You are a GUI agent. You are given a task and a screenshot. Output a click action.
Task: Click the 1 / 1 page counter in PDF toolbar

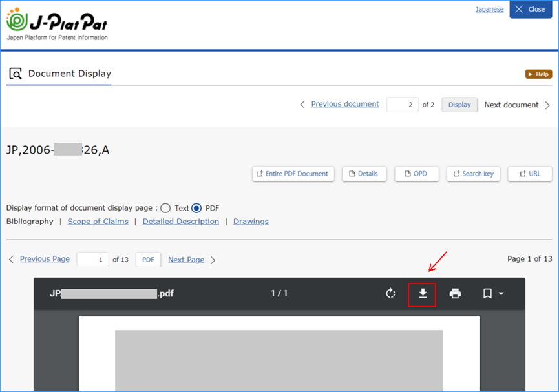click(279, 293)
